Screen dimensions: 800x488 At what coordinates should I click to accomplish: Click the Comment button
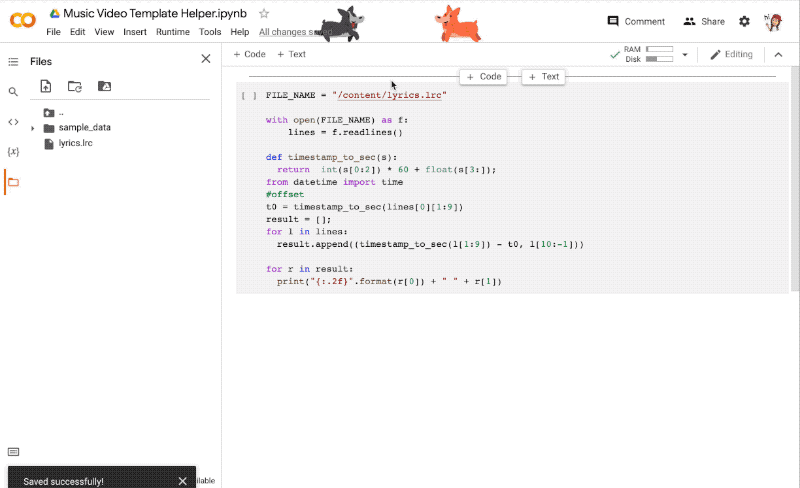click(x=636, y=21)
